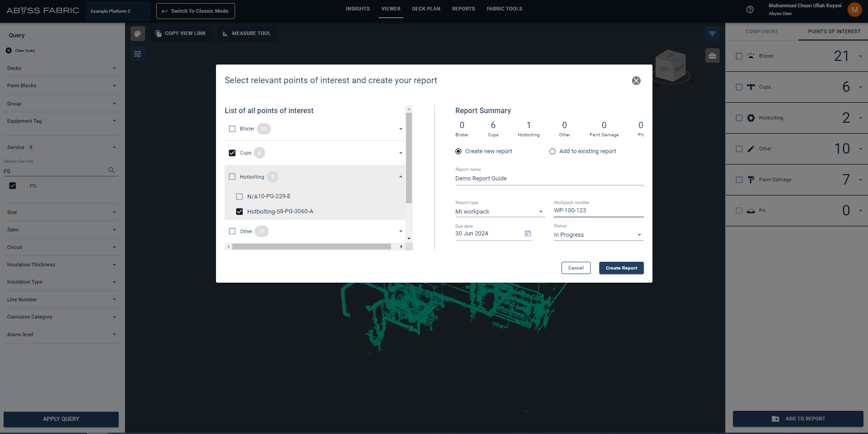Tick the N/A10-PG-229-E checkbox
This screenshot has width=868, height=434.
click(x=240, y=197)
